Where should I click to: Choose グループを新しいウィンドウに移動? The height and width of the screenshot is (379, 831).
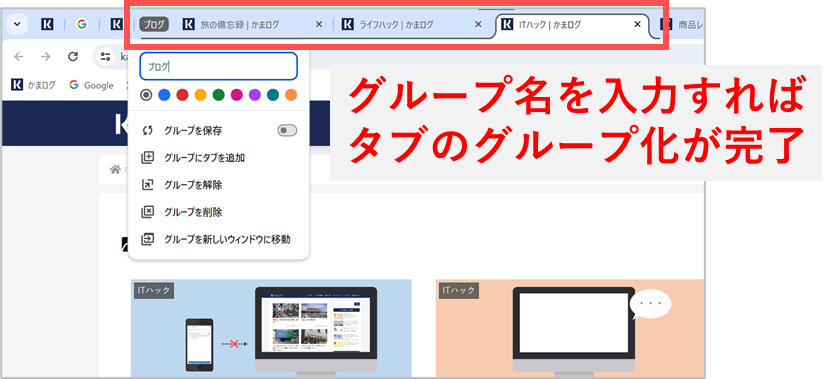pyautogui.click(x=218, y=239)
